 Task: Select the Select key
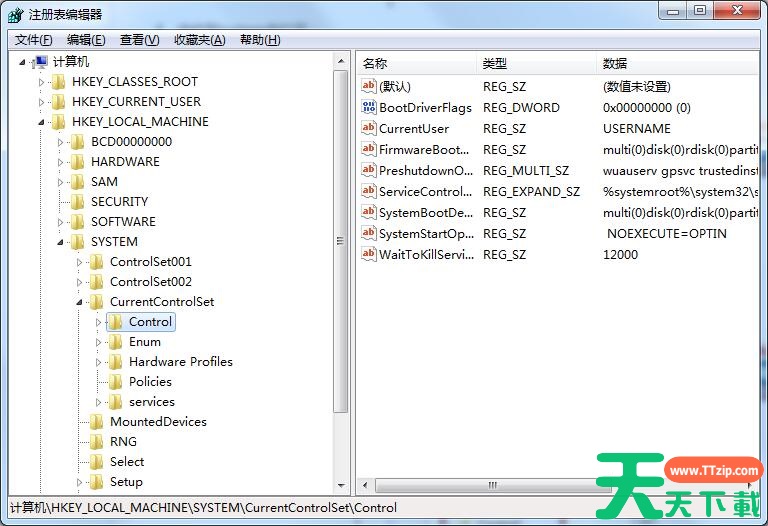pyautogui.click(x=127, y=462)
